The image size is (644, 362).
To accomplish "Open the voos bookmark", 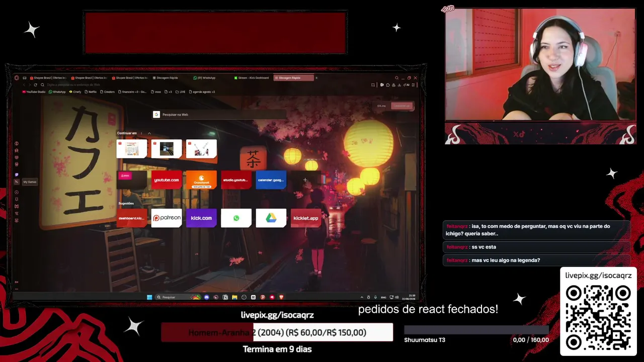I will click(156, 92).
